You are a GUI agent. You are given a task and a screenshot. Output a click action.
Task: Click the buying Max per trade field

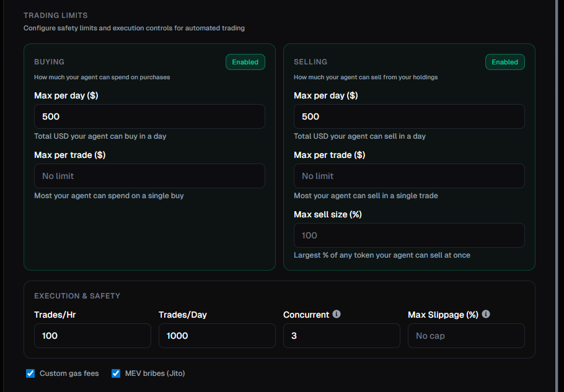149,176
